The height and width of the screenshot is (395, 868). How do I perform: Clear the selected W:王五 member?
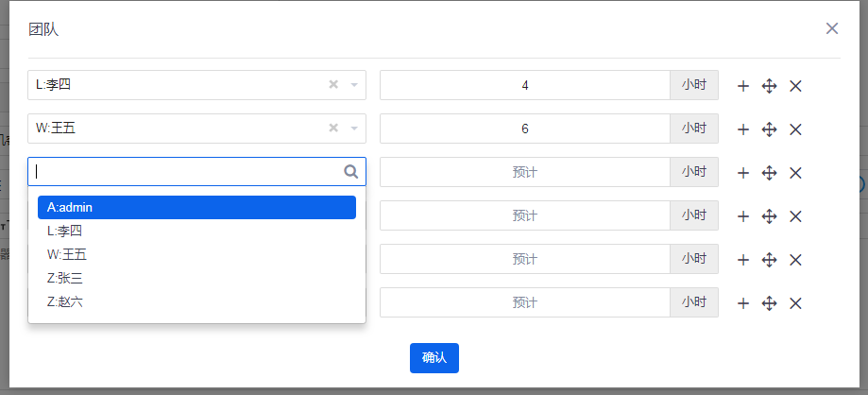coord(333,129)
